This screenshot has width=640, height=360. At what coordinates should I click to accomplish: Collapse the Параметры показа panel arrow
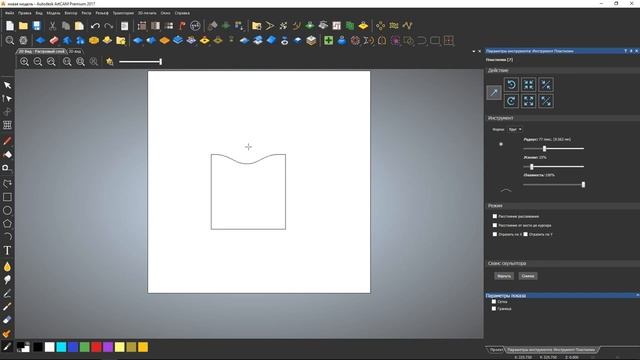tap(637, 295)
